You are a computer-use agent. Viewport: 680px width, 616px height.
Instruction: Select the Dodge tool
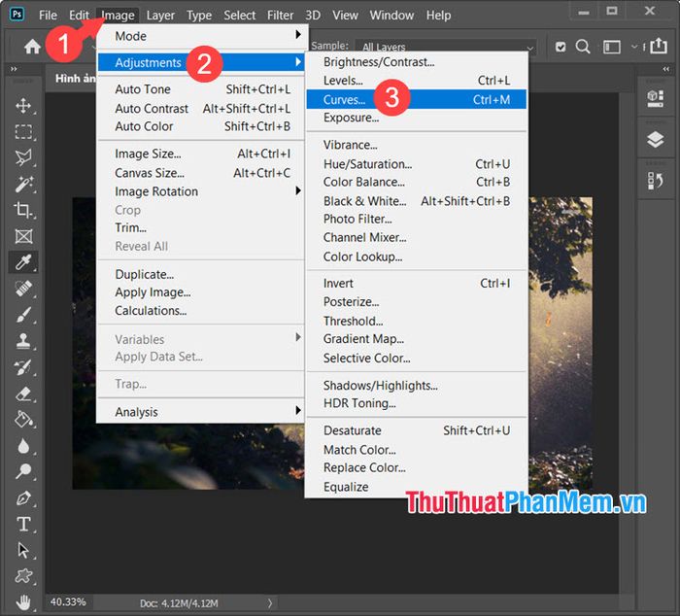(x=23, y=471)
